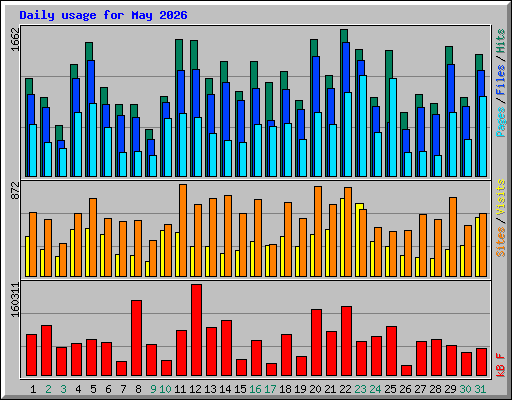Click the day 22 label on the axis
The image size is (512, 400).
(x=345, y=389)
